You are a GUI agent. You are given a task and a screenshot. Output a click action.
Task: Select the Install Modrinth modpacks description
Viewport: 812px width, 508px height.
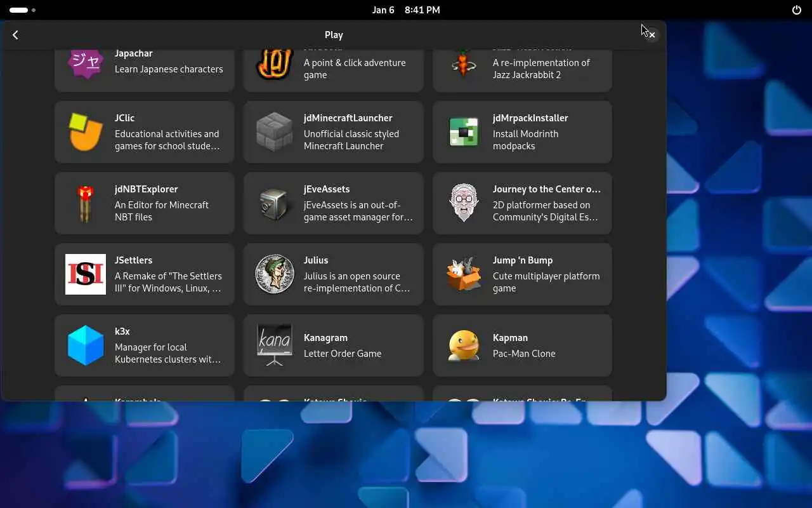(526, 140)
